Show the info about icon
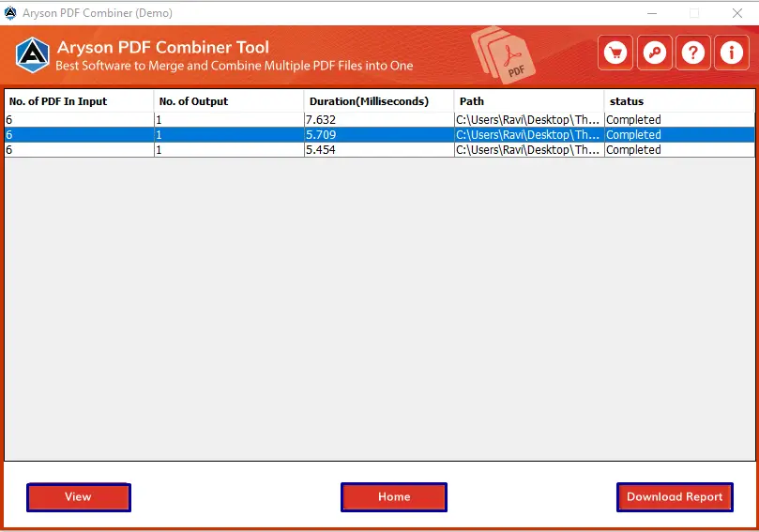Screen dimensions: 759x532 [732, 53]
